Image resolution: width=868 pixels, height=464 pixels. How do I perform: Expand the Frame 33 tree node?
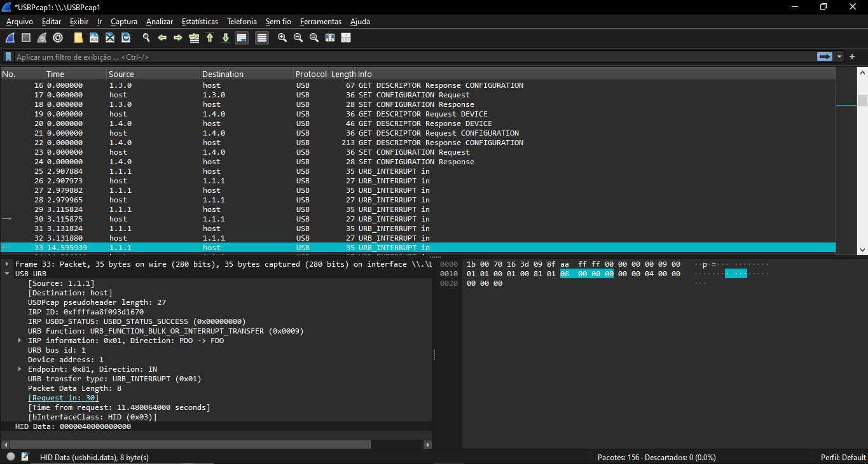(7, 264)
